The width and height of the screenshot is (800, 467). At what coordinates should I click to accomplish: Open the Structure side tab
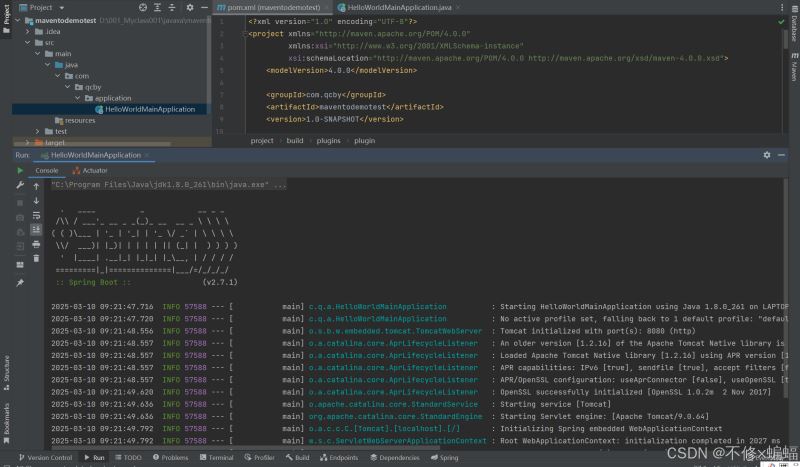coord(6,373)
